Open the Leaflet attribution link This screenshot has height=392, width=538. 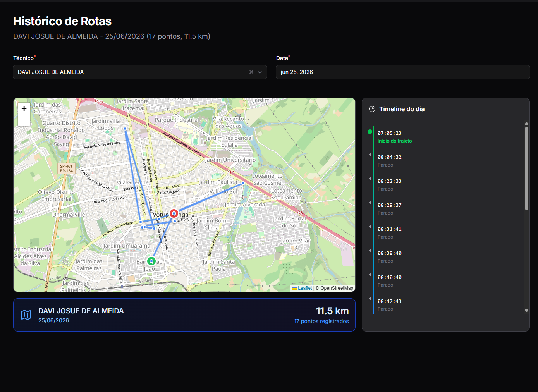305,288
